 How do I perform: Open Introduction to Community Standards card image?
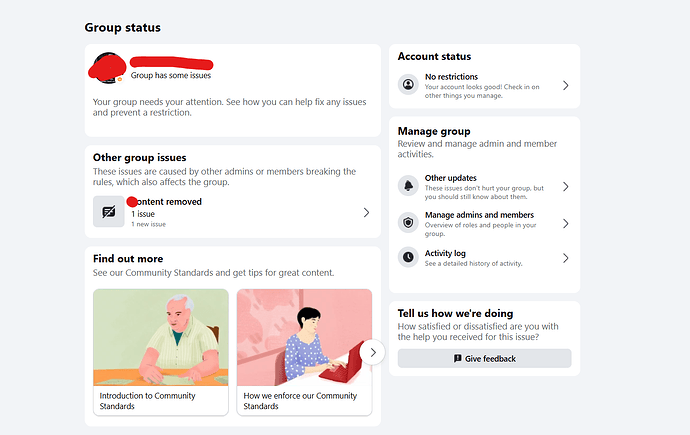pyautogui.click(x=161, y=337)
